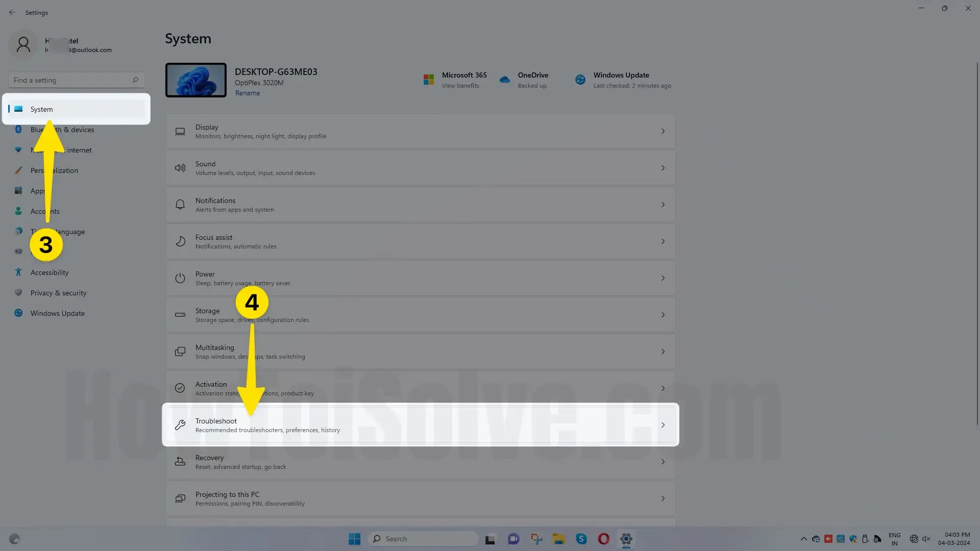Click the ENG IN language indicator
The width and height of the screenshot is (980, 551).
click(x=894, y=539)
